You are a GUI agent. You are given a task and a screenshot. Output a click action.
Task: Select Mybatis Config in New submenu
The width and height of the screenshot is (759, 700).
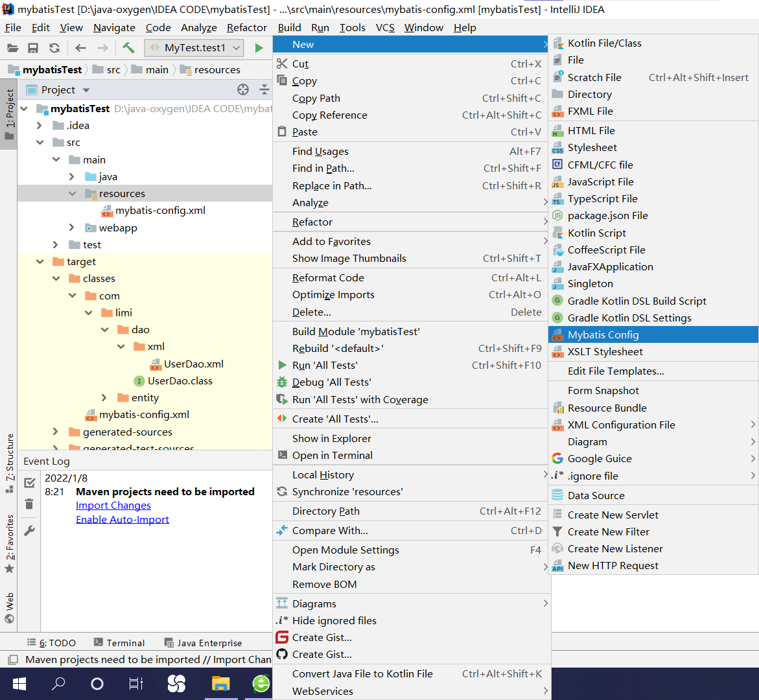(653, 335)
